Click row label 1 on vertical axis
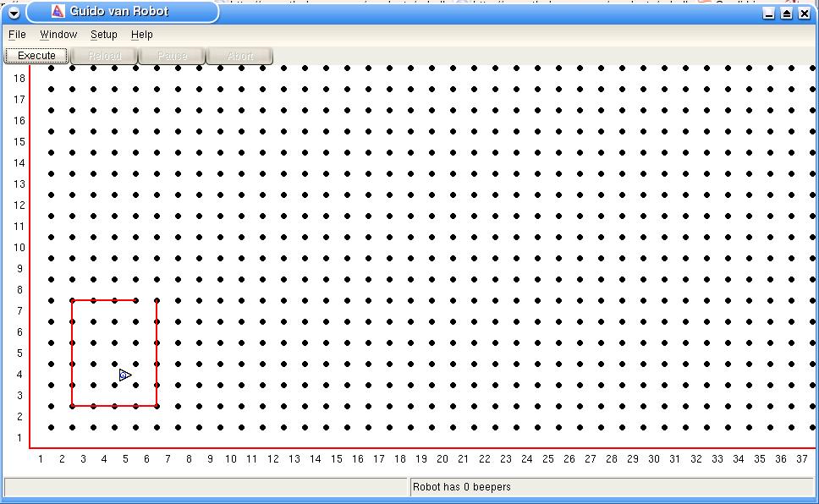 coord(19,438)
